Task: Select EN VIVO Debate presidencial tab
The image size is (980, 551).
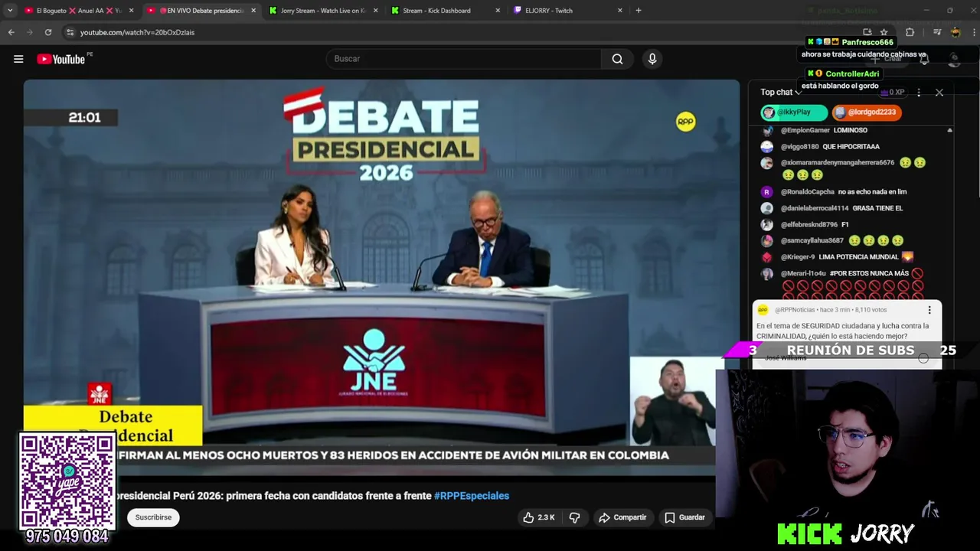Action: point(201,11)
